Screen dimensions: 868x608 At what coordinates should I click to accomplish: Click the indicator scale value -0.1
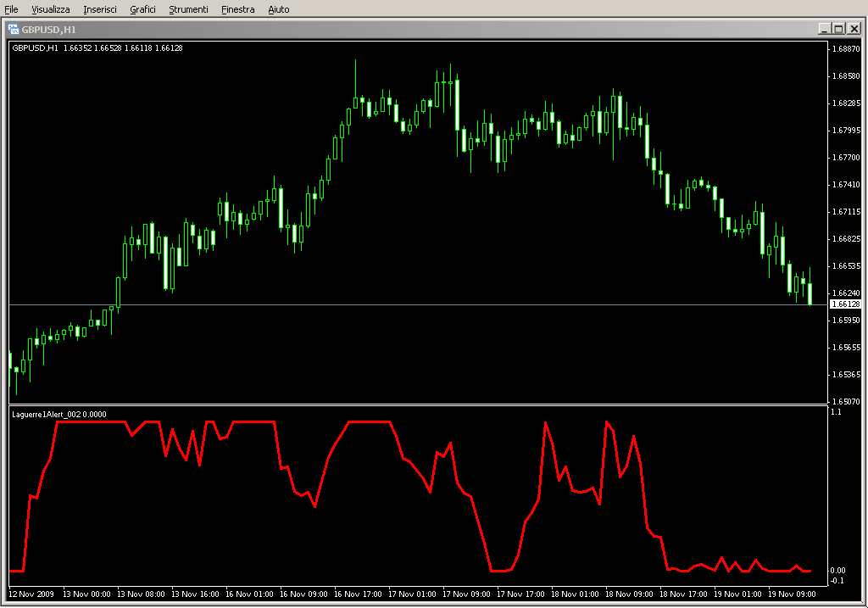837,580
